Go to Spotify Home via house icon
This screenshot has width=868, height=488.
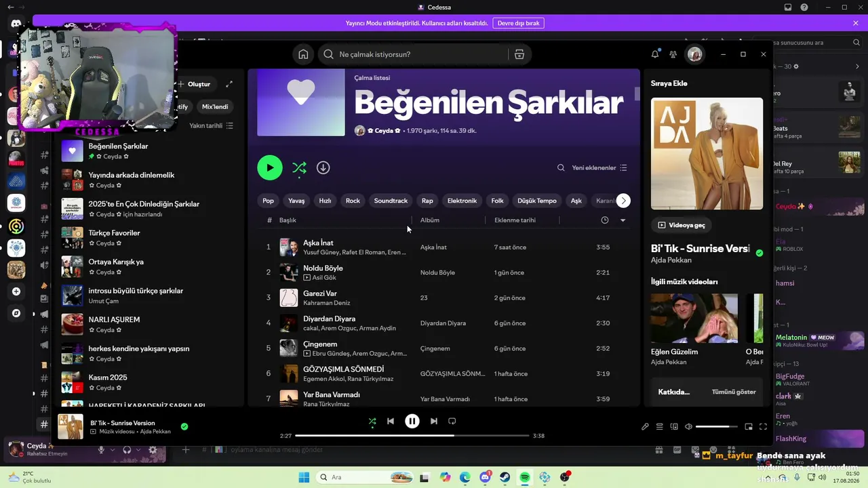pos(303,54)
